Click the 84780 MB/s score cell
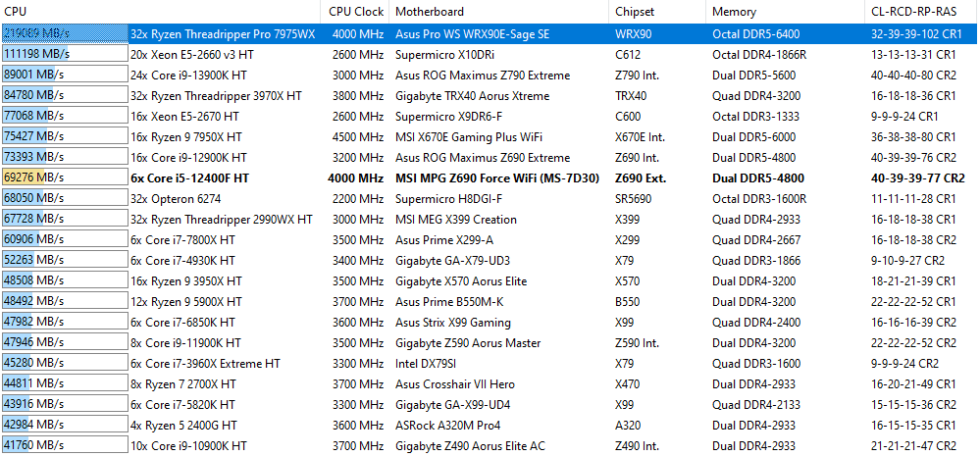 (65, 95)
